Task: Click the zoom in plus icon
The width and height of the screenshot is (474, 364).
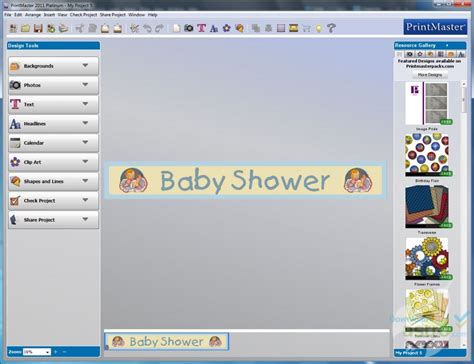Action: click(56, 352)
